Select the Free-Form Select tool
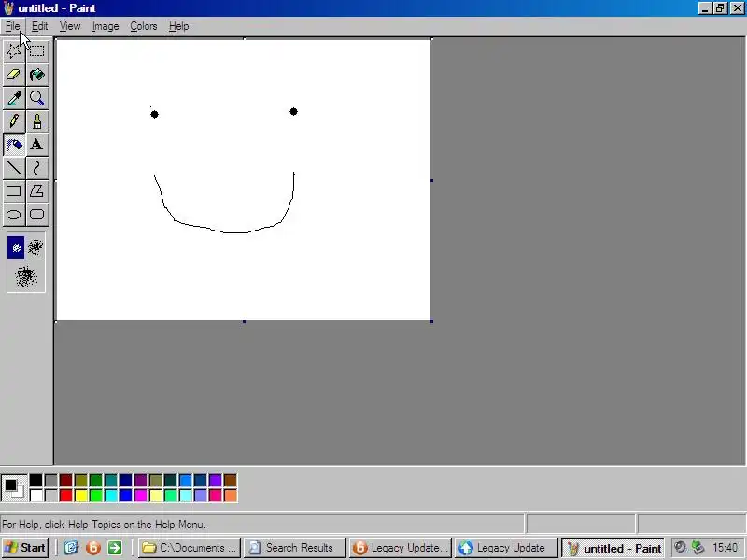 (x=14, y=50)
